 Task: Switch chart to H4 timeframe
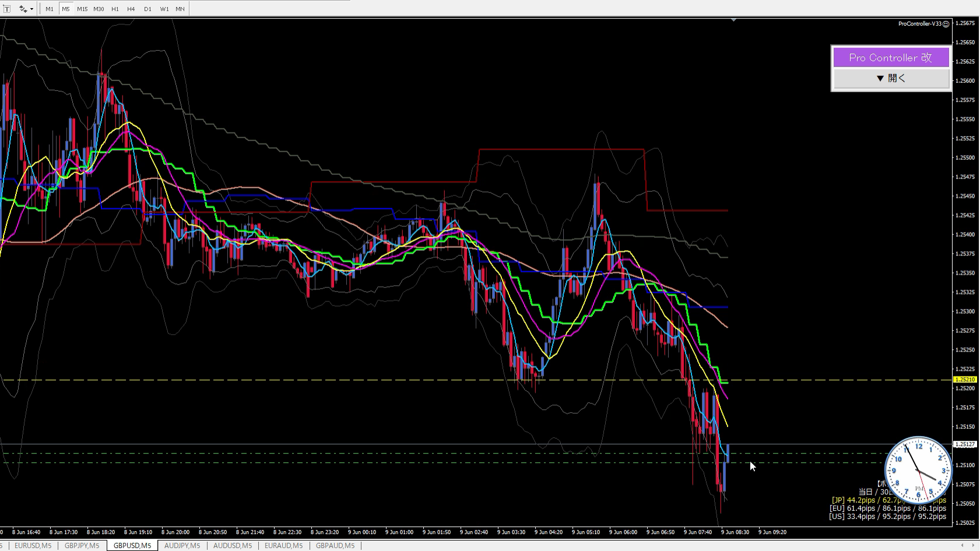tap(131, 9)
